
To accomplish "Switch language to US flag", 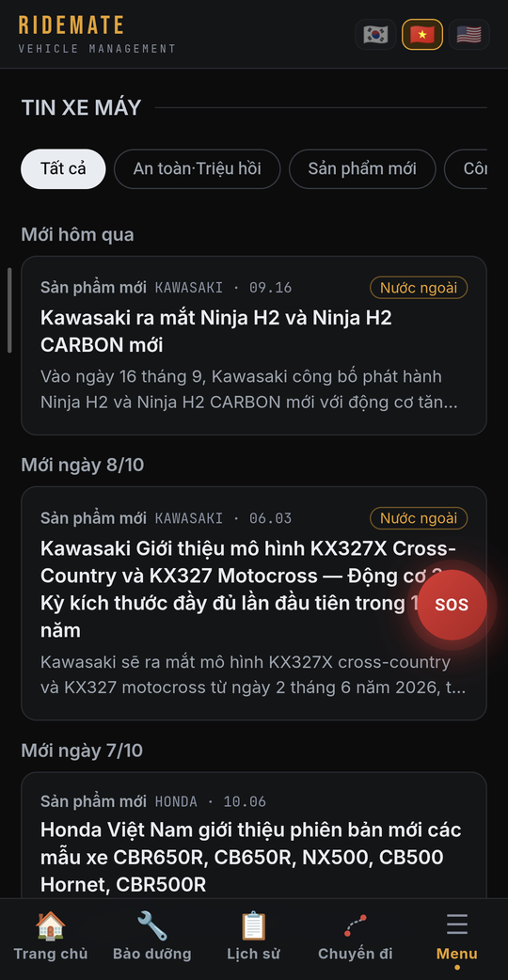I will pyautogui.click(x=469, y=35).
